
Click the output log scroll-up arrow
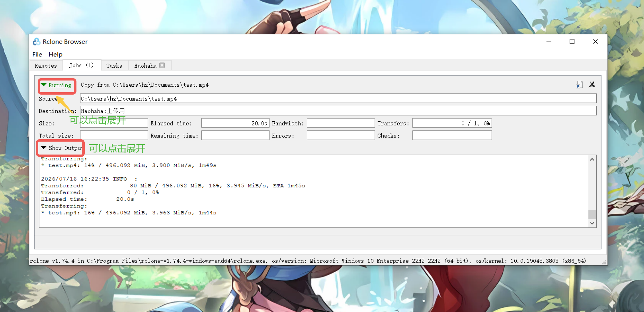click(x=592, y=159)
